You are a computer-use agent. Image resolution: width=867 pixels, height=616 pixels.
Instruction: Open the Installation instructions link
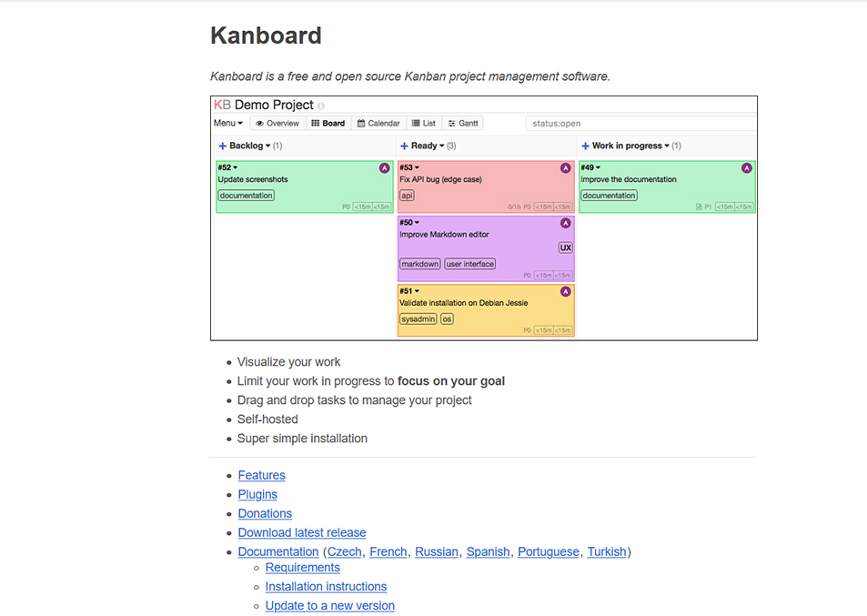pyautogui.click(x=327, y=587)
